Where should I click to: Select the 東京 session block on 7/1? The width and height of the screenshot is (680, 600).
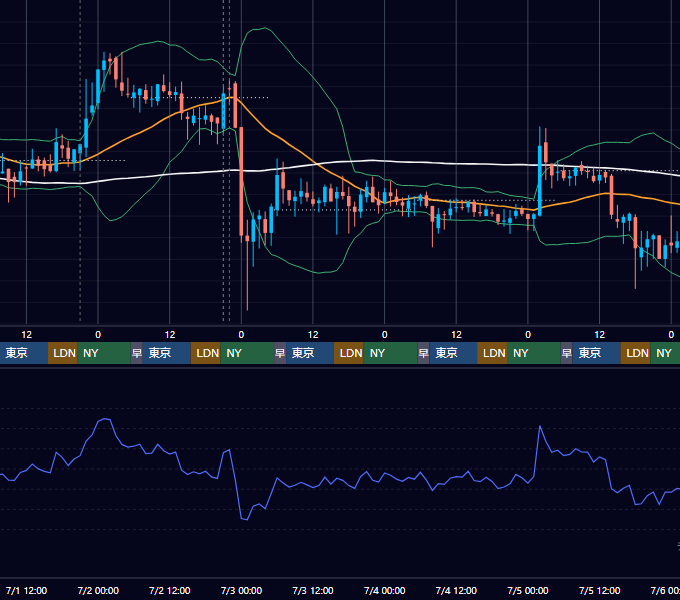23,353
